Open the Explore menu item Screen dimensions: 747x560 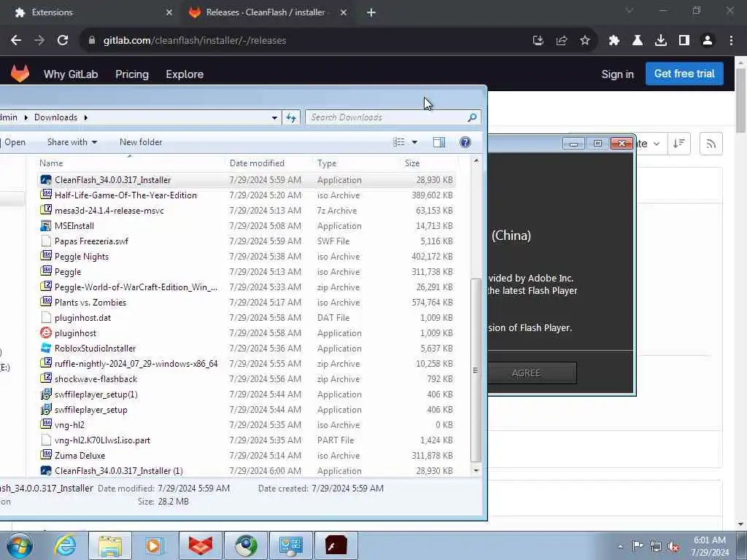click(185, 74)
